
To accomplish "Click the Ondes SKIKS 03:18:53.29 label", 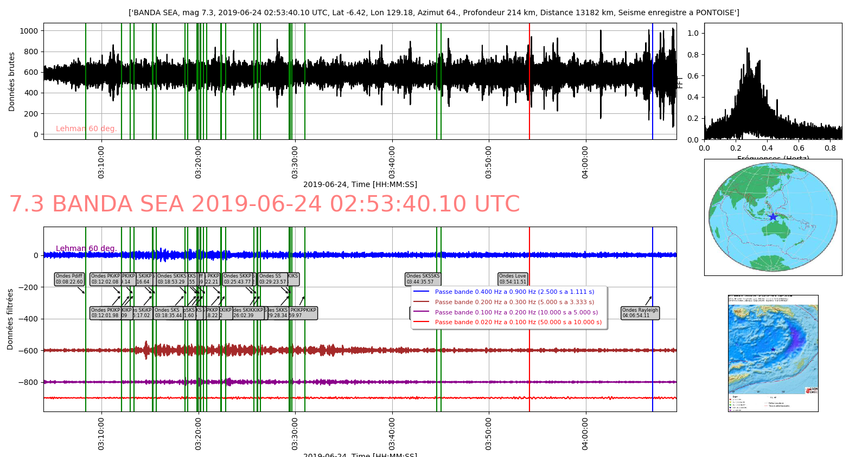I will pos(171,279).
